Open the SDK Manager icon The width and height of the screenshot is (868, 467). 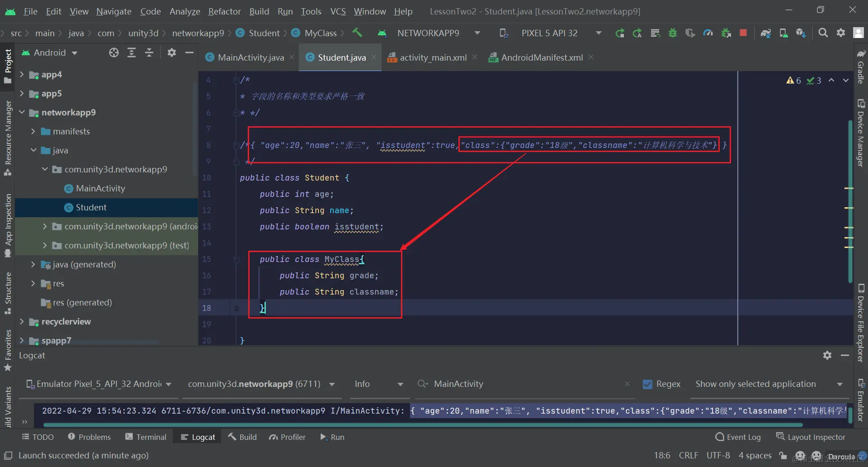pos(801,33)
